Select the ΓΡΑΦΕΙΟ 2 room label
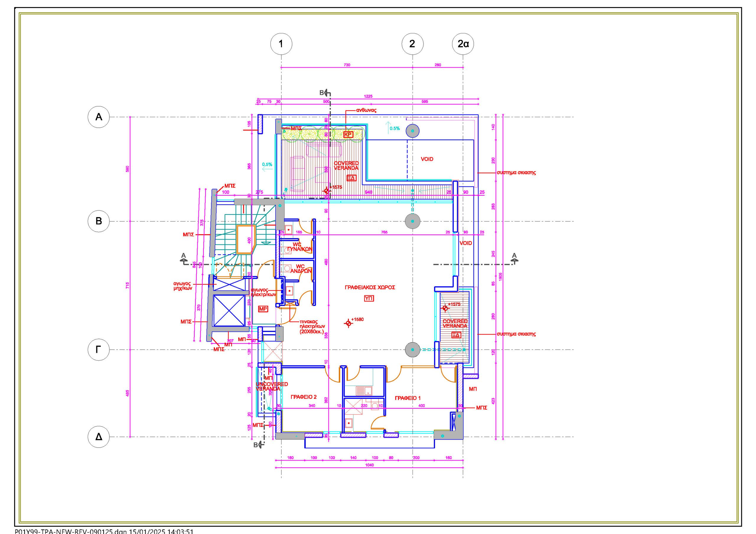This screenshot has height=534, width=756. point(304,397)
